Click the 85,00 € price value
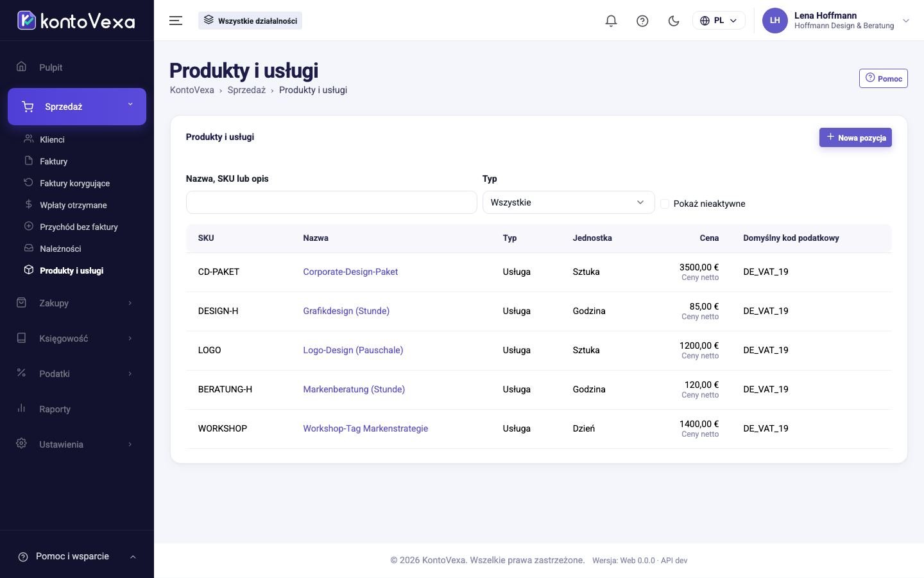The height and width of the screenshot is (578, 924). coord(704,306)
